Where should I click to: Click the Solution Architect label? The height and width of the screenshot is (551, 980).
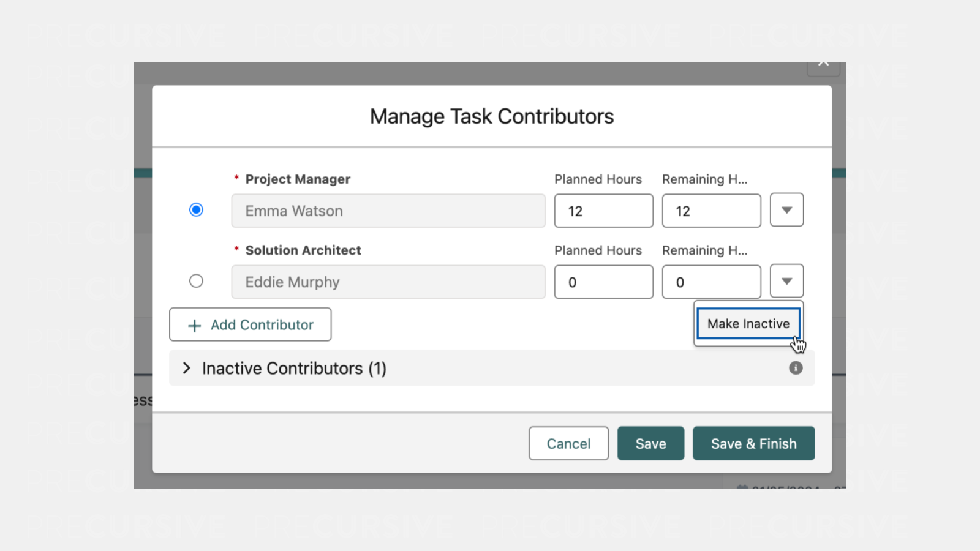pos(303,250)
